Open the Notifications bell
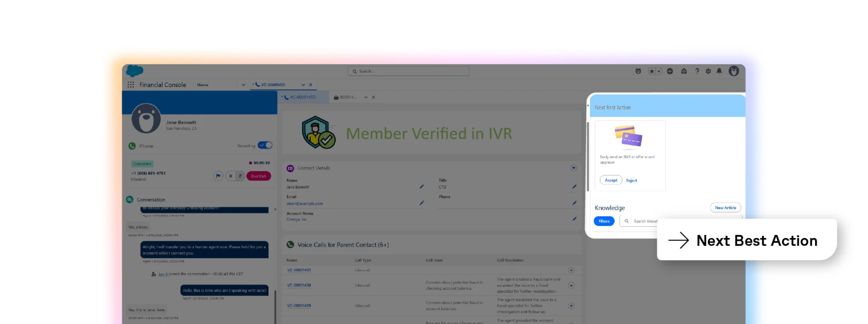This screenshot has height=324, width=868. (x=719, y=71)
